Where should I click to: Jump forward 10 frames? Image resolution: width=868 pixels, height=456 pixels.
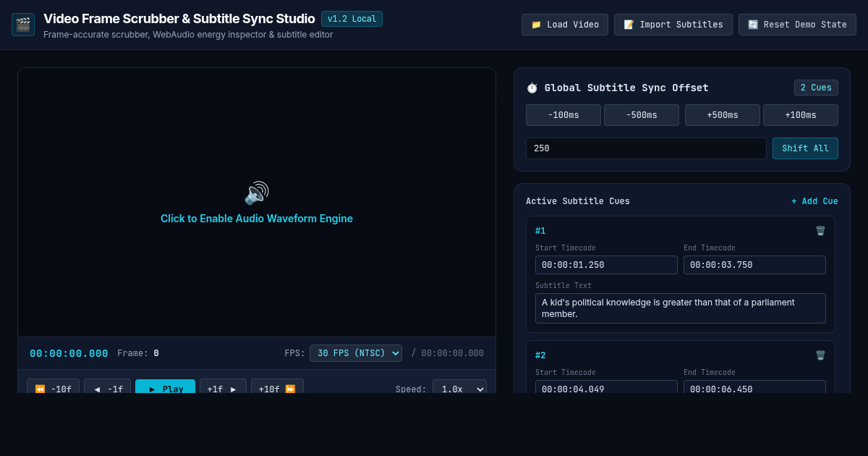click(277, 387)
